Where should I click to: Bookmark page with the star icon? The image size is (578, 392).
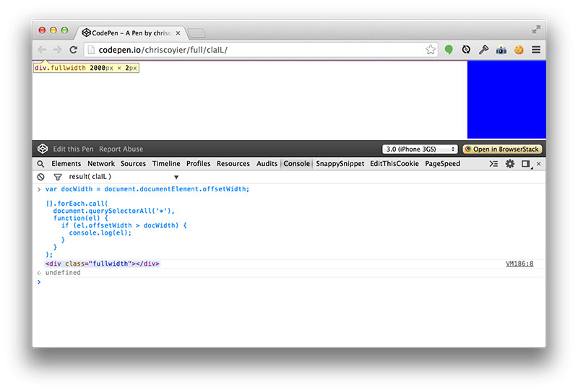[x=431, y=50]
